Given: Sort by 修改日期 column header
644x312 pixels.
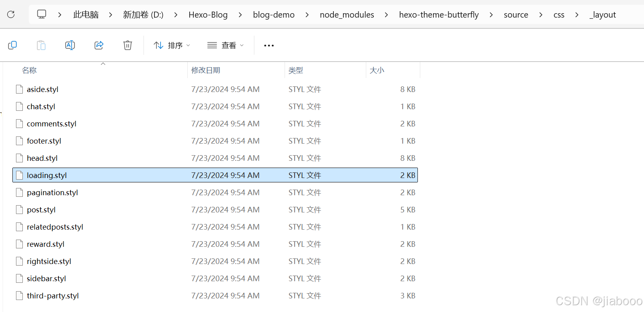Looking at the screenshot, I should point(206,70).
